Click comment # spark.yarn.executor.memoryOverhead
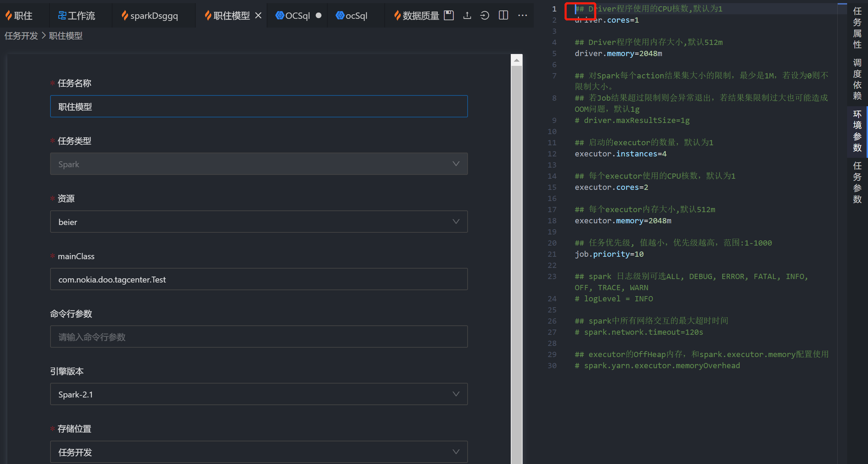This screenshot has width=868, height=464. (x=657, y=365)
